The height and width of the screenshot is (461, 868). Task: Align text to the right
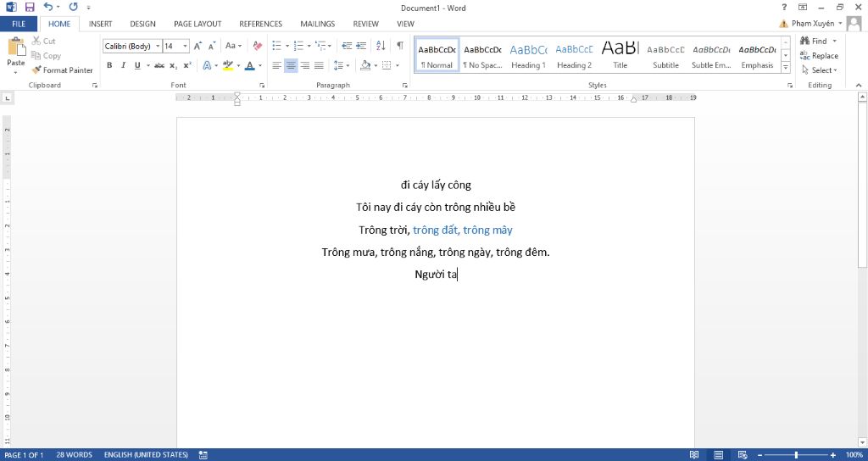click(304, 65)
